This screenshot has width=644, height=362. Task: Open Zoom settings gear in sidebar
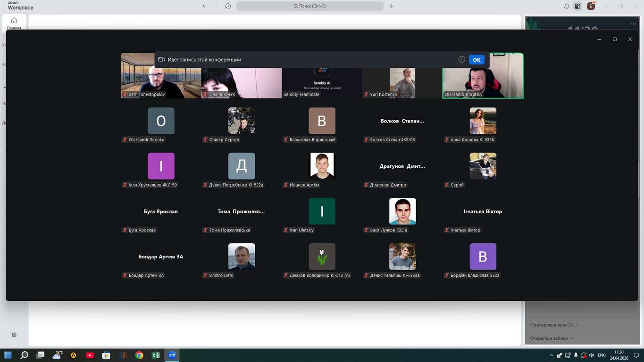pyautogui.click(x=14, y=335)
